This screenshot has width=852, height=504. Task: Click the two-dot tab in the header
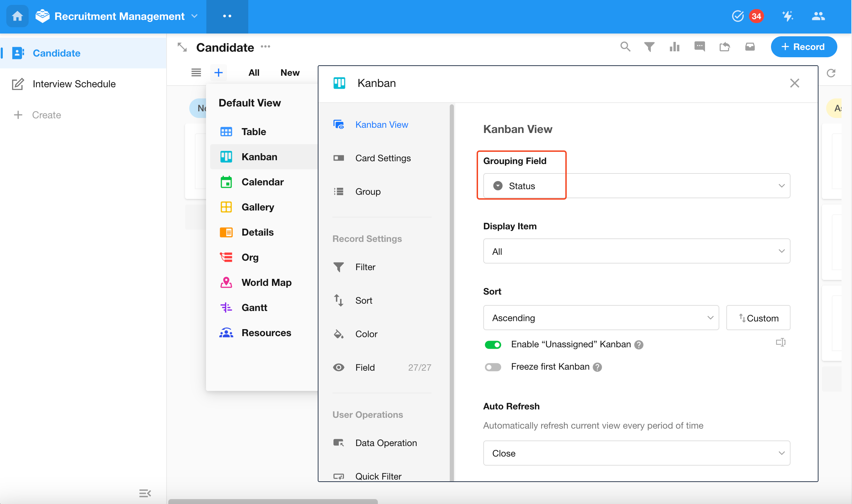(227, 16)
